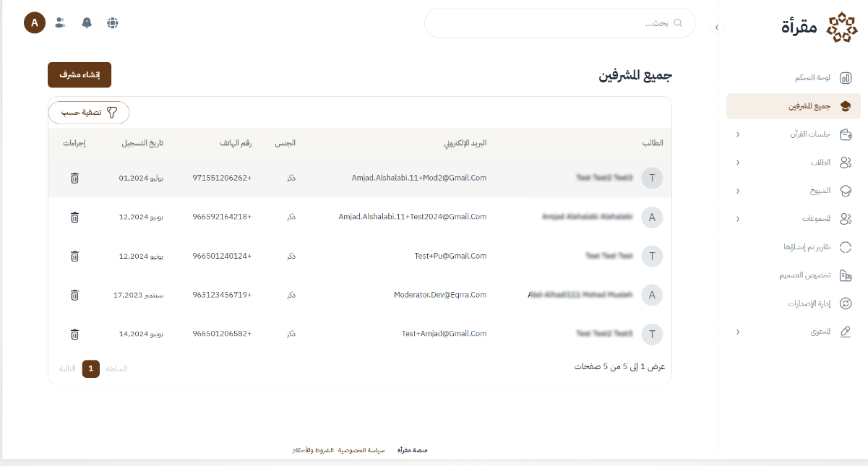Open the language globe icon
The image size is (868, 466).
coord(112,22)
